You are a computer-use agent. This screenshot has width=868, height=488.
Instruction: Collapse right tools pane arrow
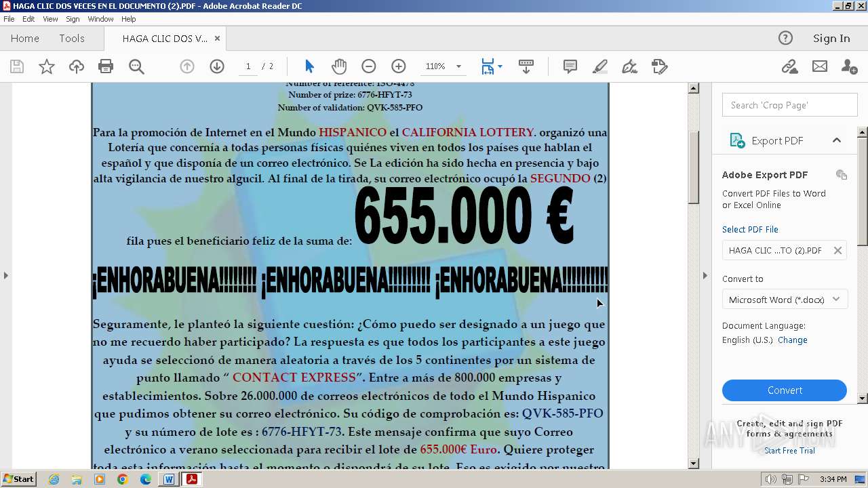click(x=705, y=275)
